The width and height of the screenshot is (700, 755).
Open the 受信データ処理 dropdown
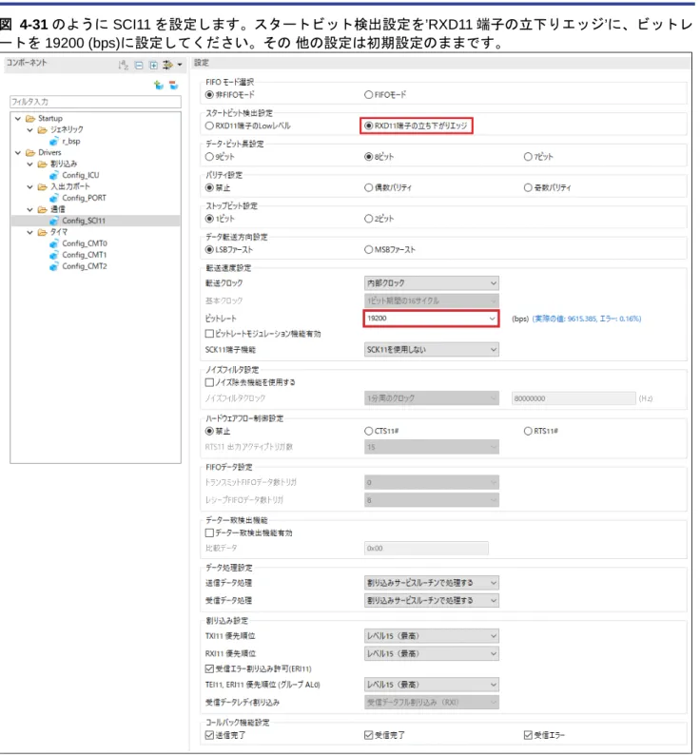(431, 600)
